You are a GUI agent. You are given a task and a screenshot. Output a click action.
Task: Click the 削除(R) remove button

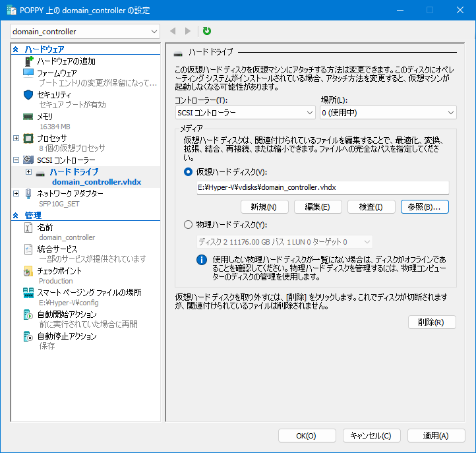coord(432,322)
